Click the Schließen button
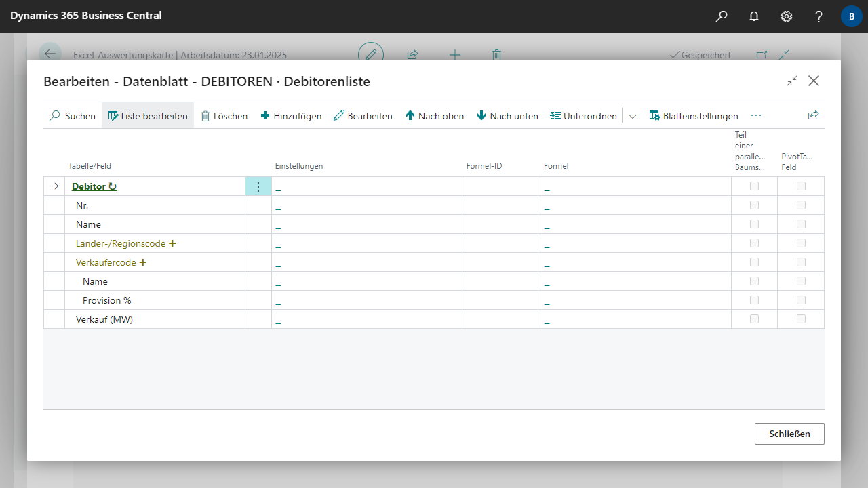Viewport: 868px width, 488px height. click(x=789, y=434)
